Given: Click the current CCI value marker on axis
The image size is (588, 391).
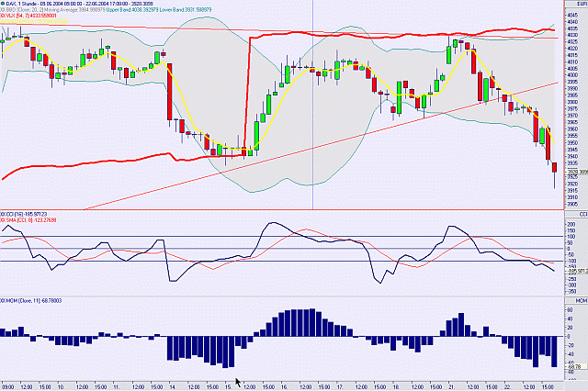Looking at the screenshot, I should click(575, 270).
